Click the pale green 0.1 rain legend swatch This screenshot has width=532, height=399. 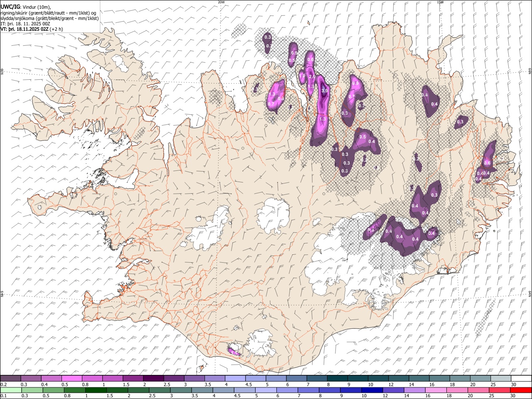(x=11, y=390)
